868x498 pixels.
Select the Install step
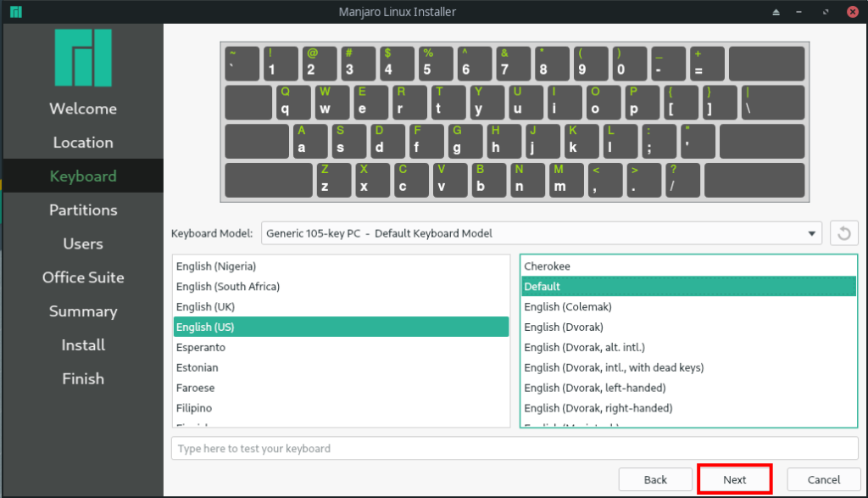point(83,345)
